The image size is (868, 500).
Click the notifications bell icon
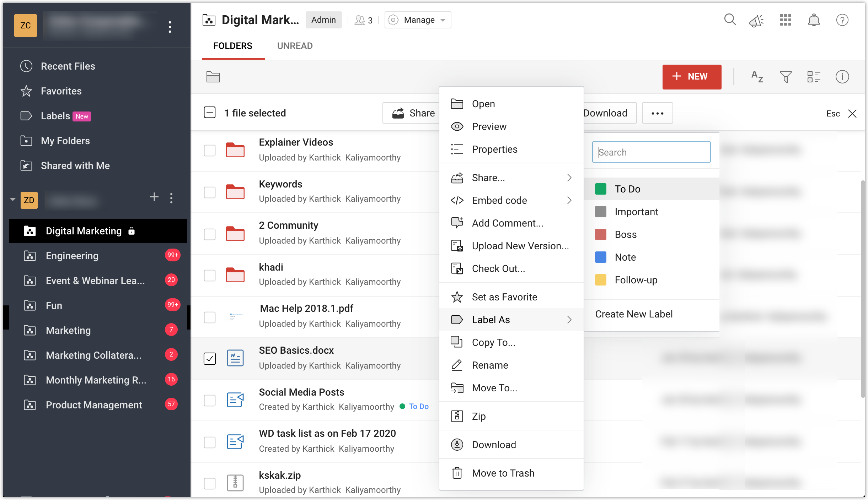tap(814, 20)
